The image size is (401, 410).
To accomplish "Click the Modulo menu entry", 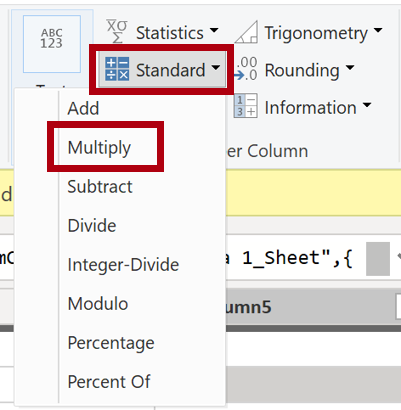I will pos(98,304).
